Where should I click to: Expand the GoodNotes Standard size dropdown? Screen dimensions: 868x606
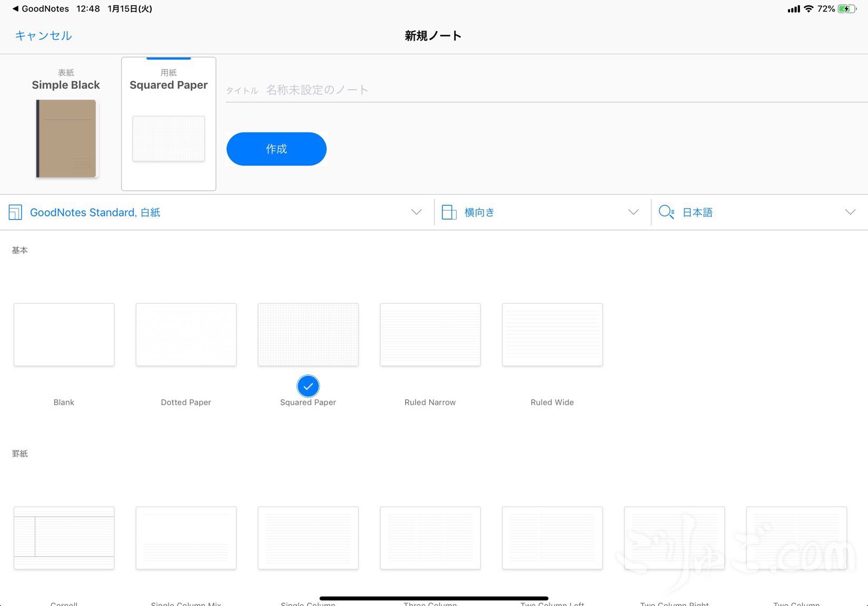point(416,212)
